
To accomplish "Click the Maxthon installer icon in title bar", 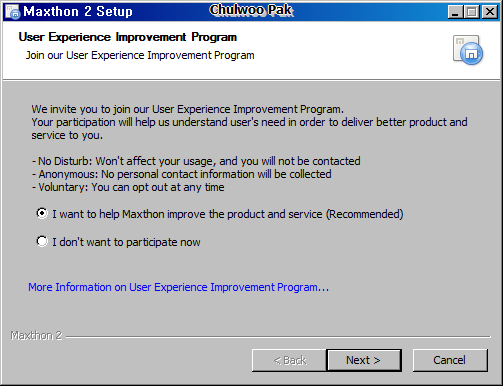I will (13, 12).
